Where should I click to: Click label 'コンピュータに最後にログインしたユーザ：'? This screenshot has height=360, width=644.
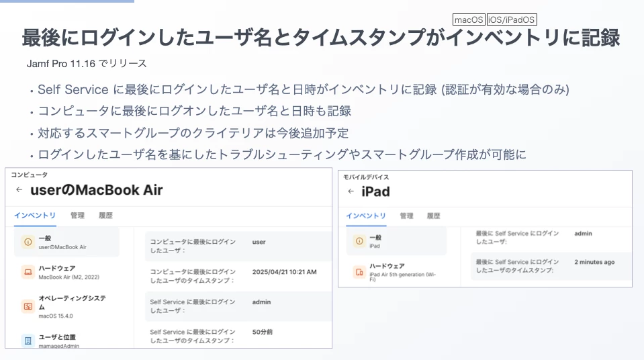click(x=193, y=246)
